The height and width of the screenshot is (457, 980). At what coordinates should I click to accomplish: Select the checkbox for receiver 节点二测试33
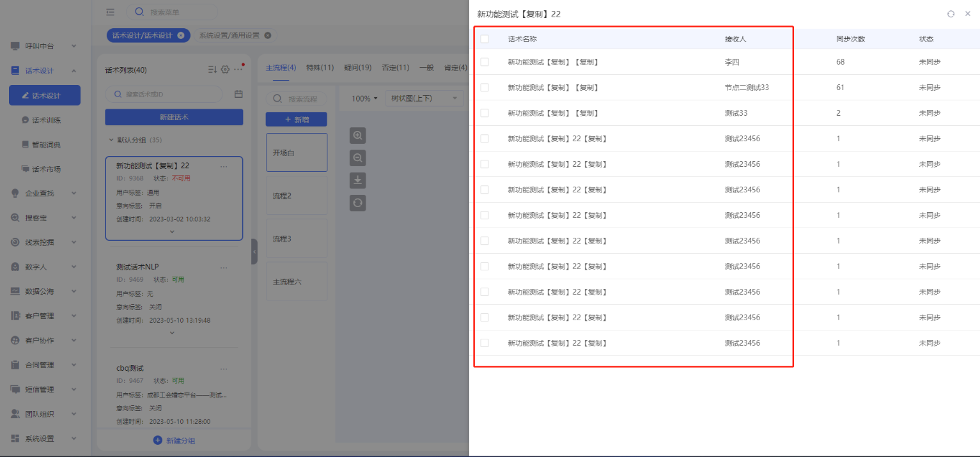point(485,88)
